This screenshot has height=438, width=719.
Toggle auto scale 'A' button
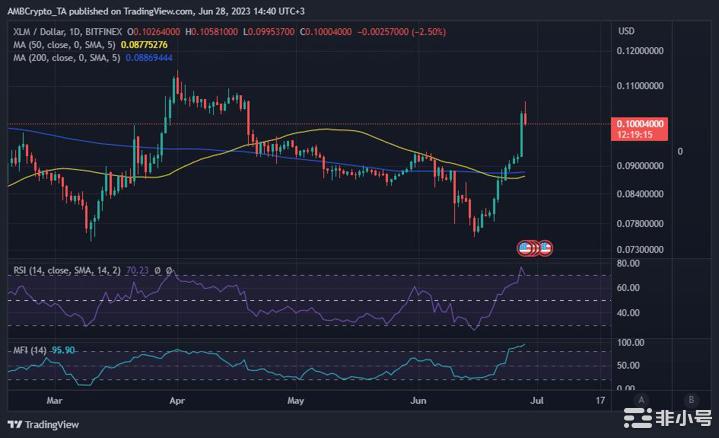[x=661, y=399]
